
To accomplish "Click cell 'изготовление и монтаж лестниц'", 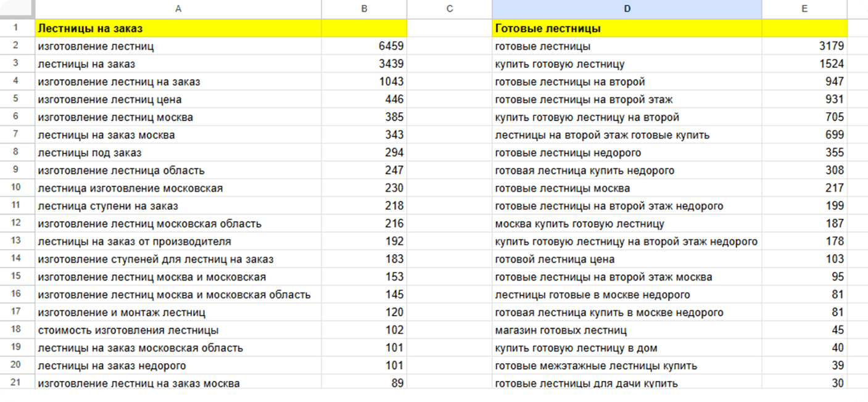I will point(178,312).
